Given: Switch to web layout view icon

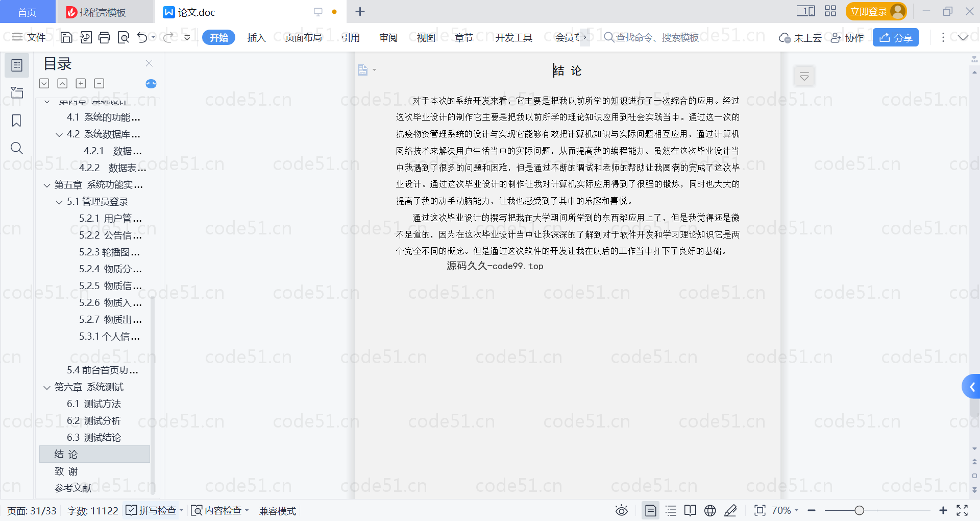Looking at the screenshot, I should pos(710,510).
